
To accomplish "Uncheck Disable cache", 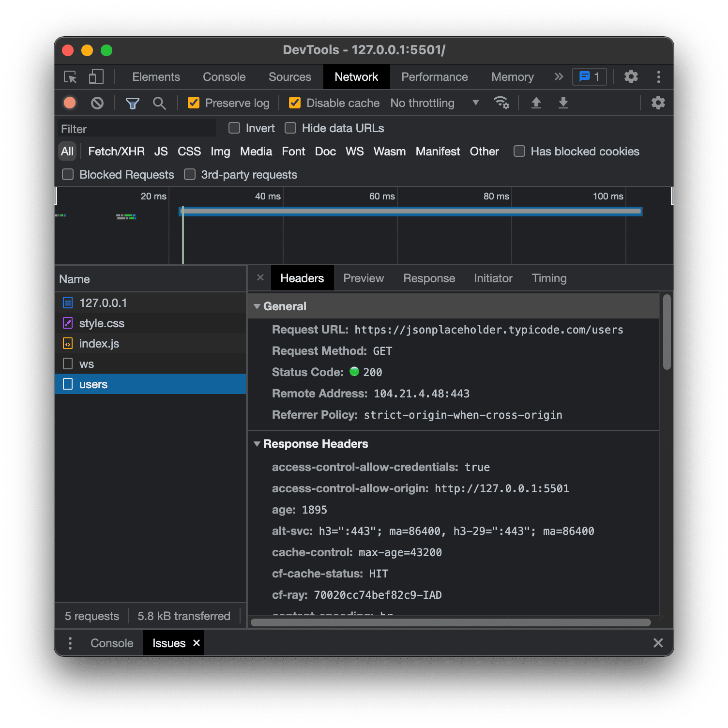I will coord(295,103).
